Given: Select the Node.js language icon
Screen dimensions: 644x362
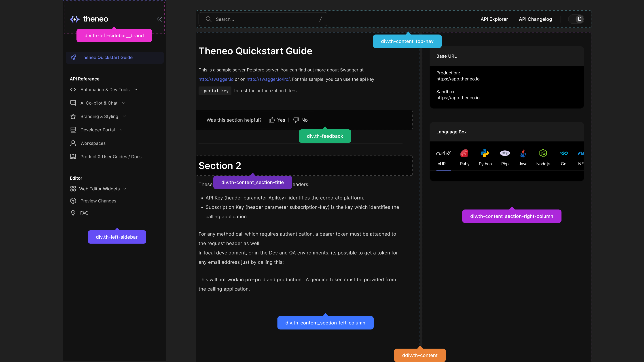Looking at the screenshot, I should (x=543, y=153).
